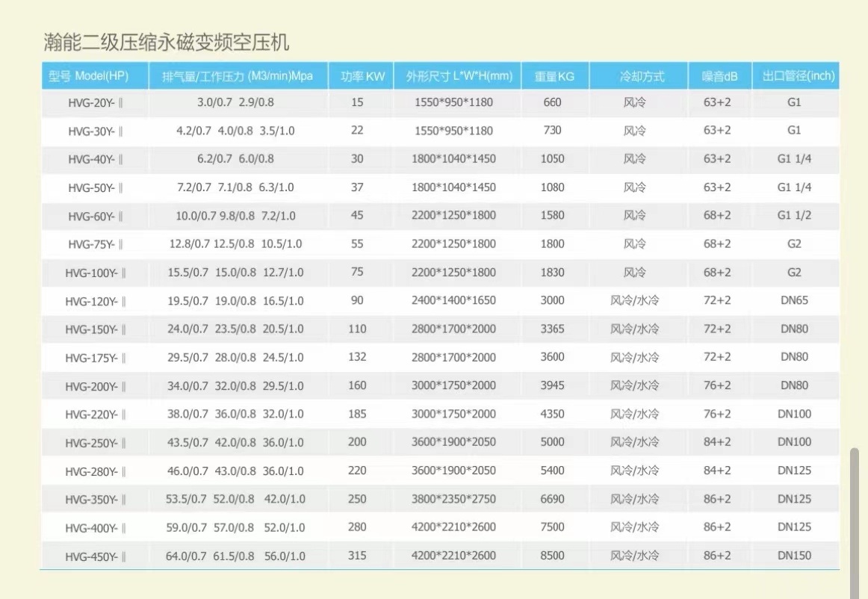
Task: Select the 功率 KW column header
Action: pyautogui.click(x=362, y=76)
